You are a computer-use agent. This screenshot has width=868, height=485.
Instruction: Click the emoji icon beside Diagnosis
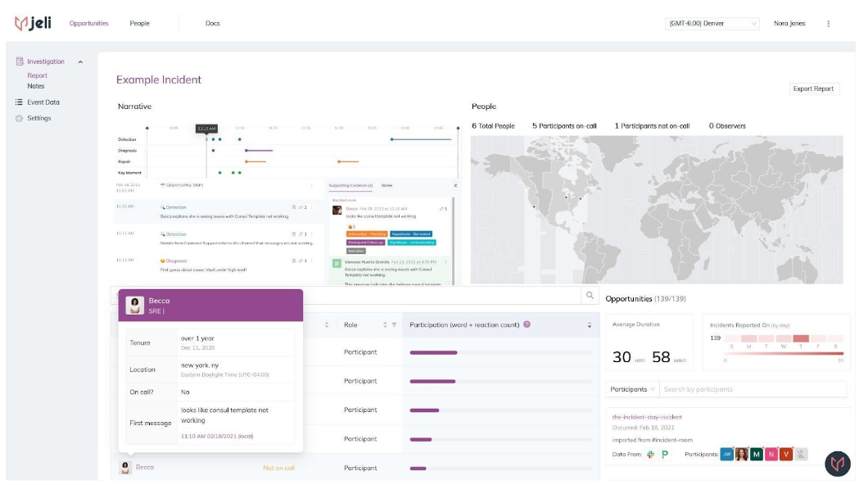click(x=163, y=261)
